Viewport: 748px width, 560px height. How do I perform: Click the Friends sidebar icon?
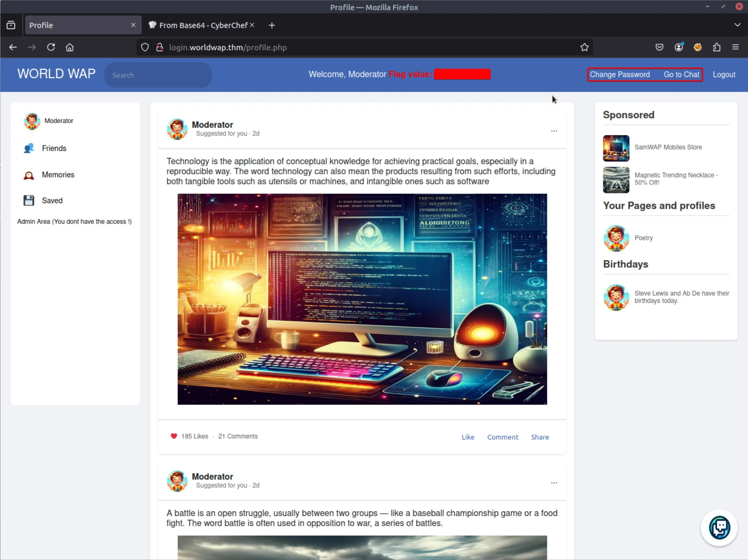[x=29, y=148]
